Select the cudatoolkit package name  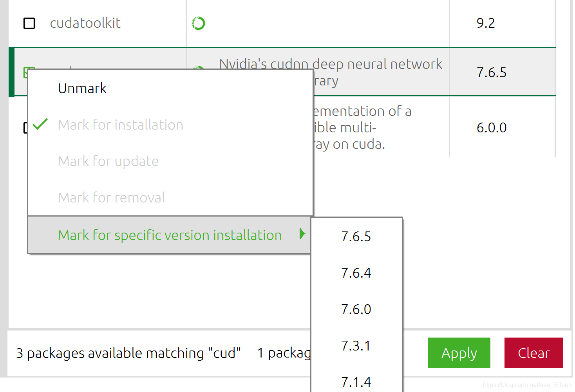(85, 23)
